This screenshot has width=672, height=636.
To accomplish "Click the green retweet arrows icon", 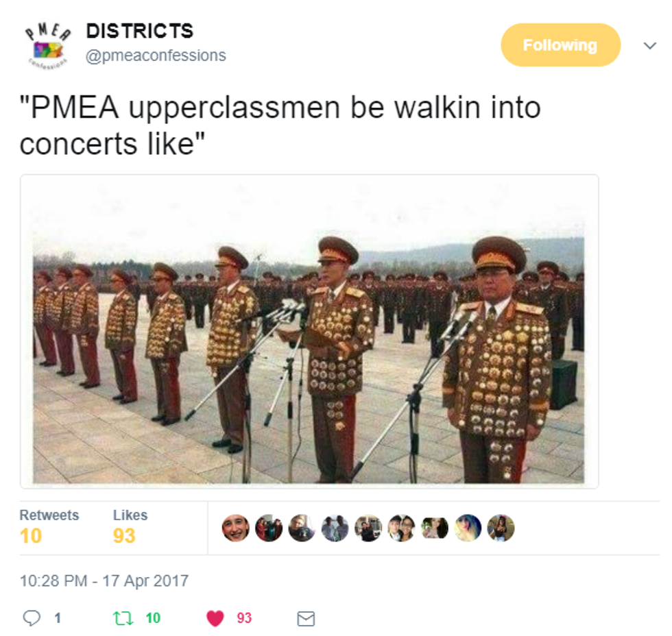I will pos(123,618).
